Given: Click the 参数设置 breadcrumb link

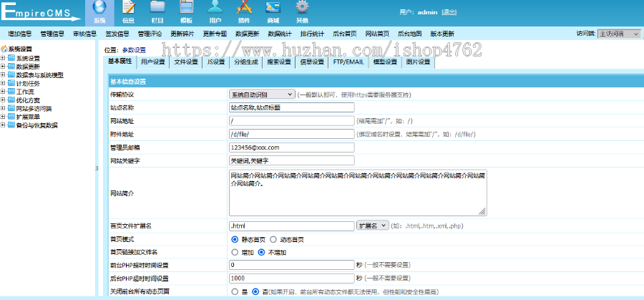Looking at the screenshot, I should click(134, 50).
